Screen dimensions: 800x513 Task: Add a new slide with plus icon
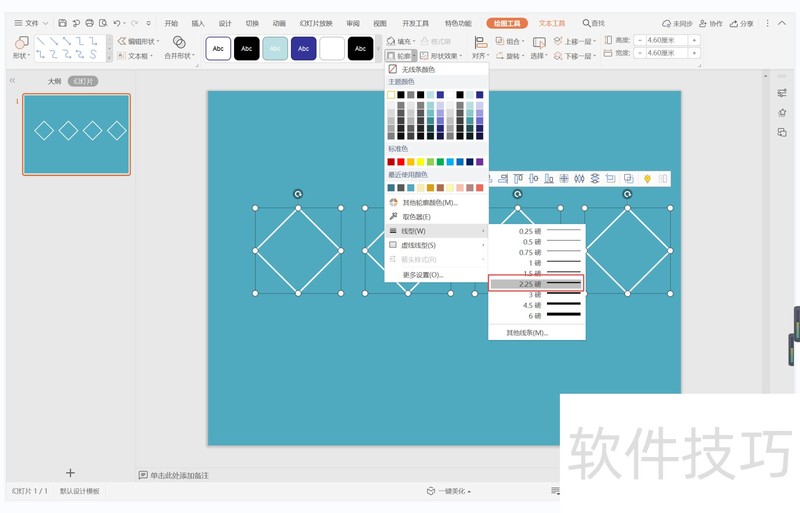(x=70, y=472)
